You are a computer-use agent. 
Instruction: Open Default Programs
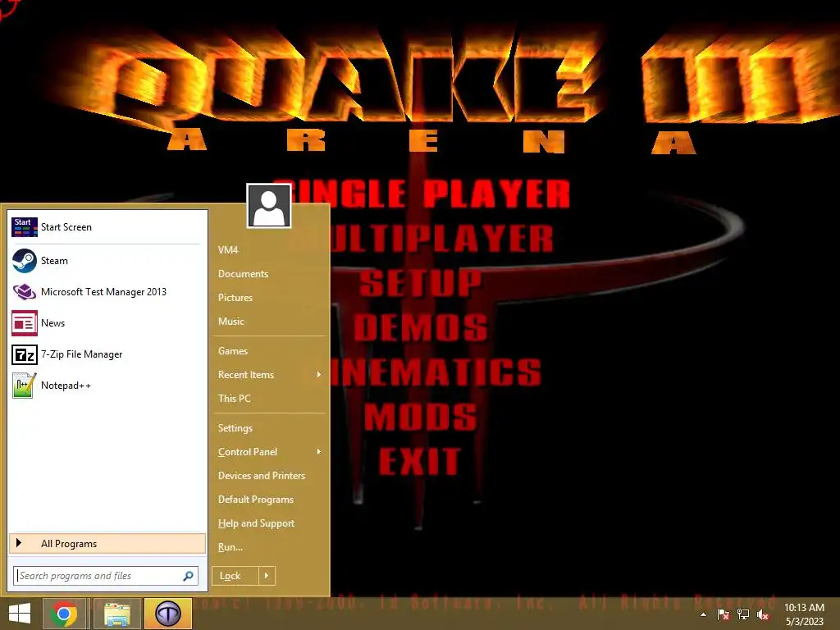[256, 500]
